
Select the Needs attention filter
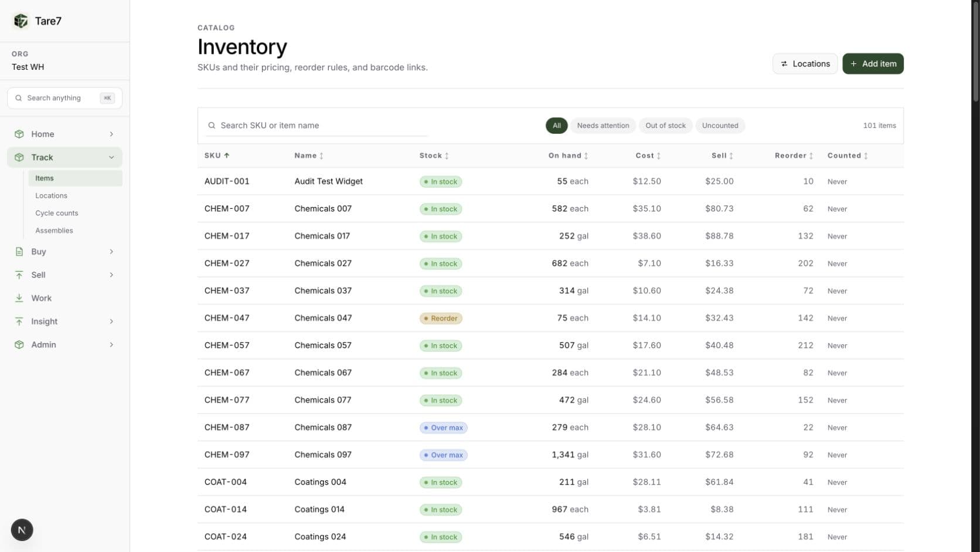[x=603, y=126]
